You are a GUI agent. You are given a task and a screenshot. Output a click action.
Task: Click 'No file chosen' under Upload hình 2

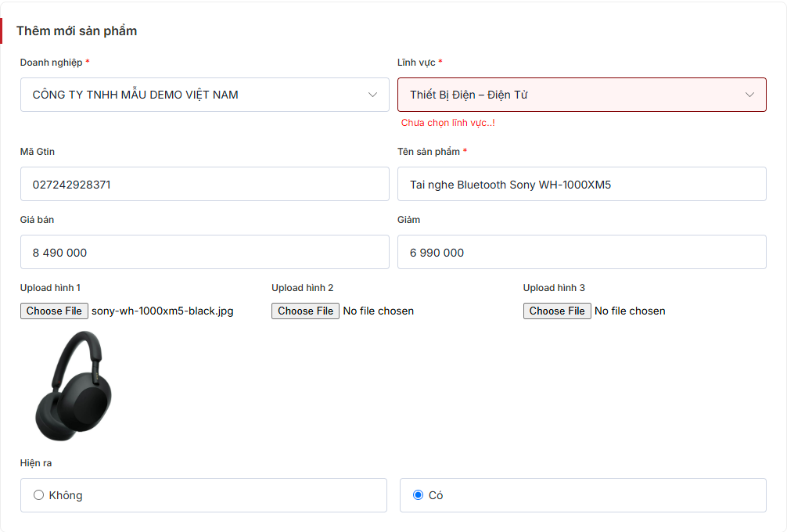click(x=379, y=311)
